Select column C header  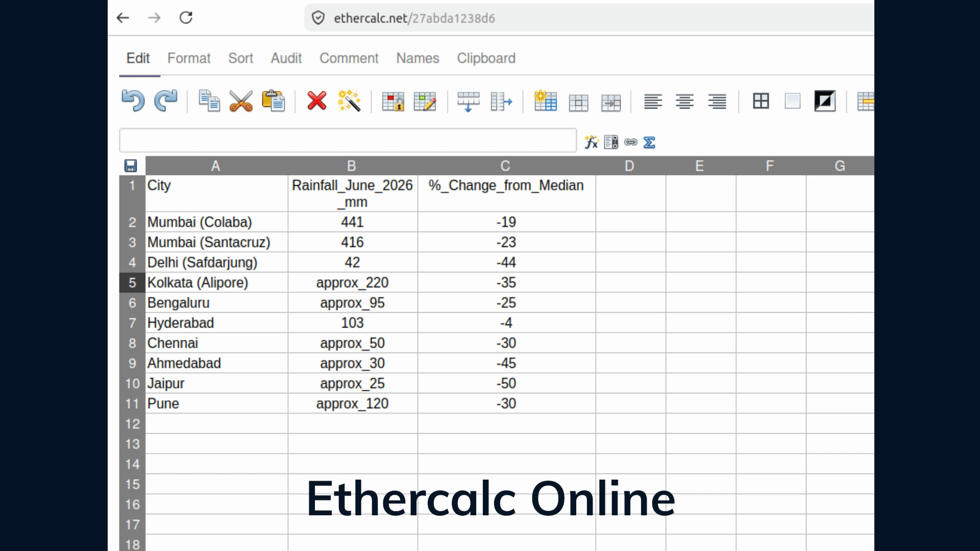coord(506,166)
